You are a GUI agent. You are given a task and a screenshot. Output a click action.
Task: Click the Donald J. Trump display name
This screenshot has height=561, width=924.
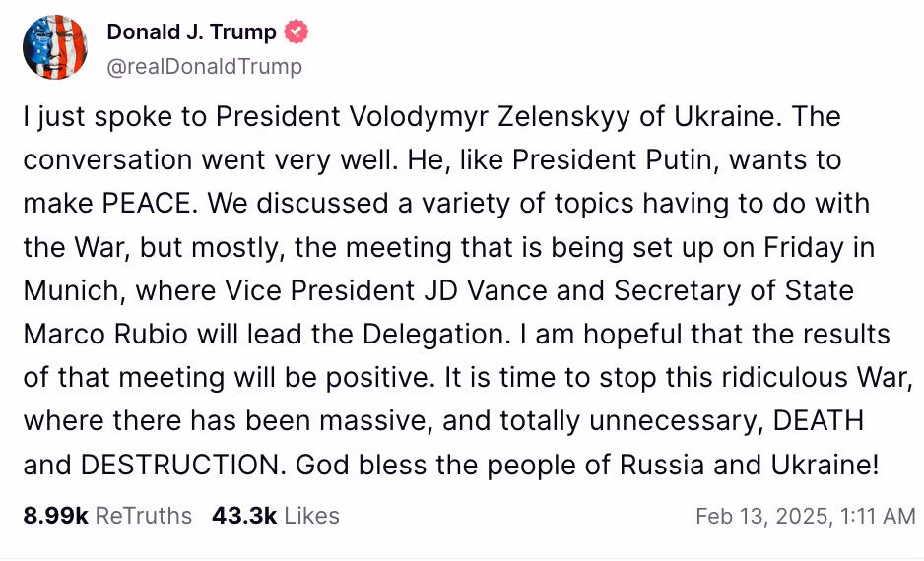191,32
